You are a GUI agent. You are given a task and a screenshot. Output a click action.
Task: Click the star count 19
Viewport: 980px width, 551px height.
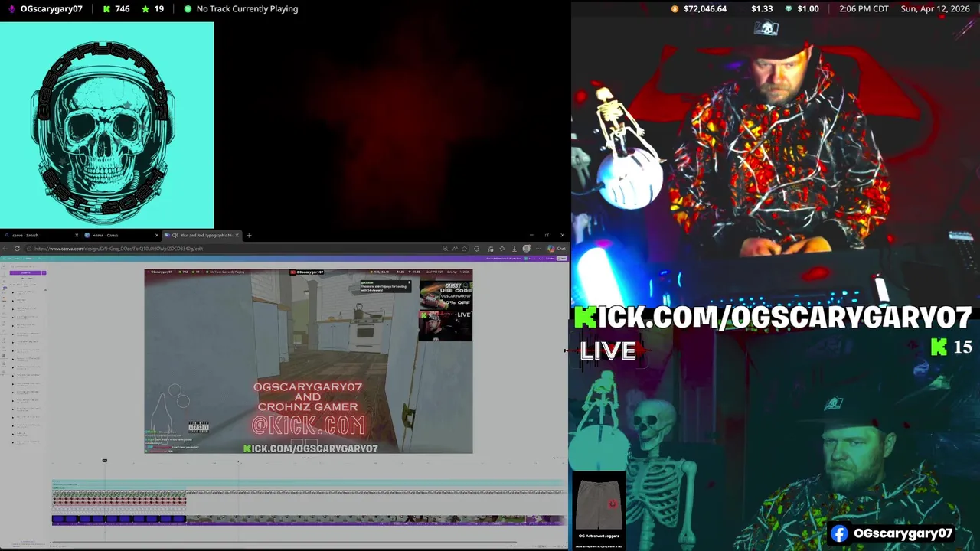pyautogui.click(x=152, y=9)
